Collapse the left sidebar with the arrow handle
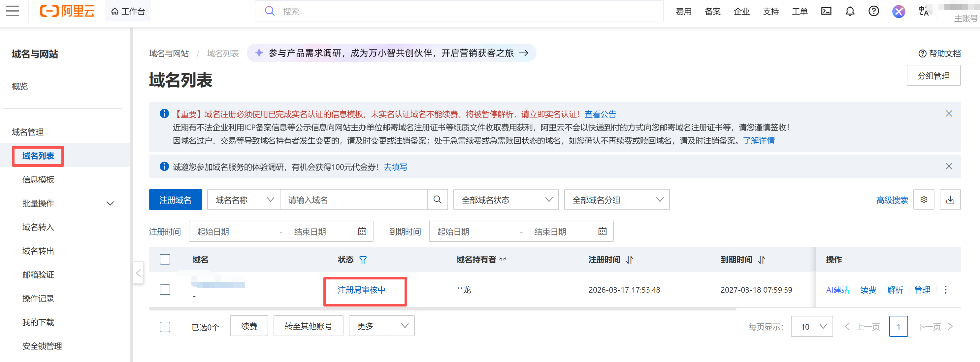The image size is (980, 362). click(138, 272)
